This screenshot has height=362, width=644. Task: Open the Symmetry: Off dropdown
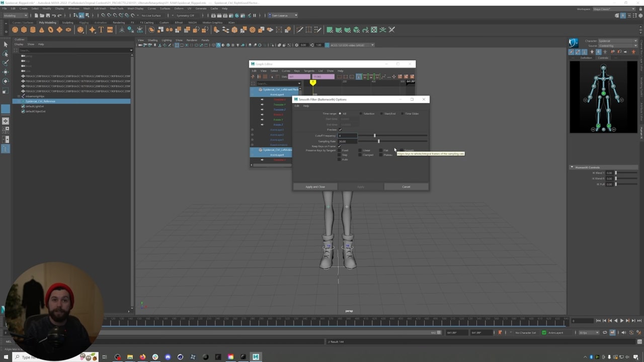(185, 16)
